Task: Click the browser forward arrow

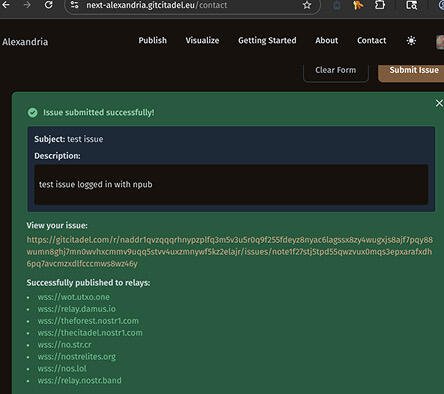Action: (27, 5)
